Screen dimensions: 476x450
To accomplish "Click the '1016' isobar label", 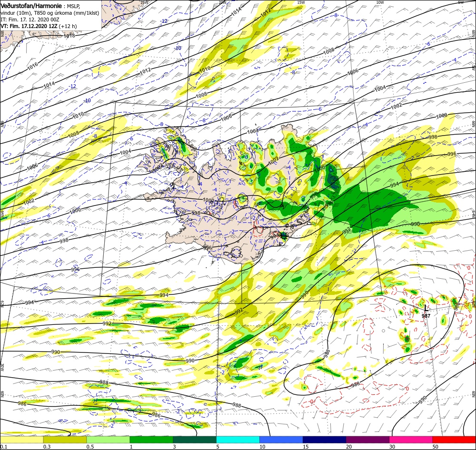I will 32,66.
